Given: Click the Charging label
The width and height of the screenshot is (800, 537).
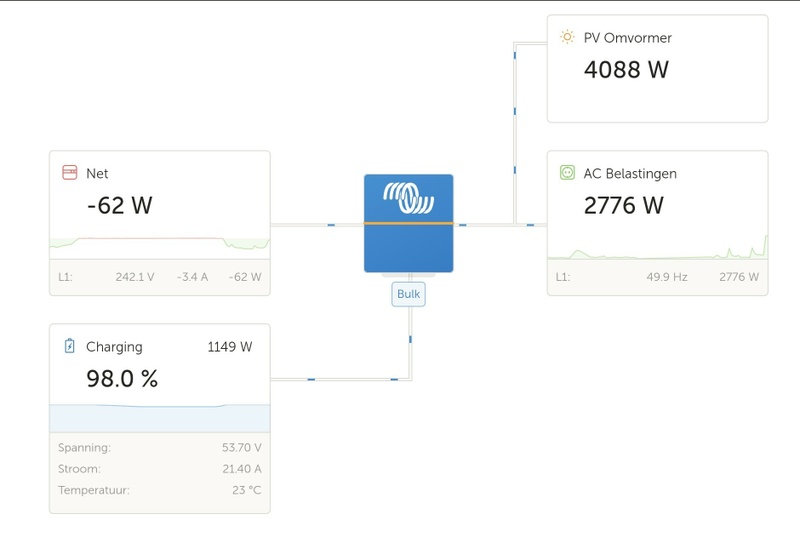Looking at the screenshot, I should coord(114,347).
